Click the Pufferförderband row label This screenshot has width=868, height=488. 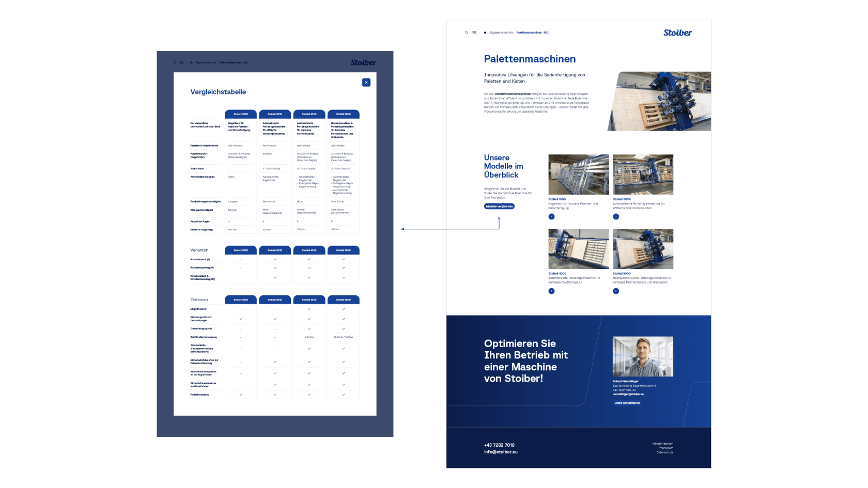[200, 395]
